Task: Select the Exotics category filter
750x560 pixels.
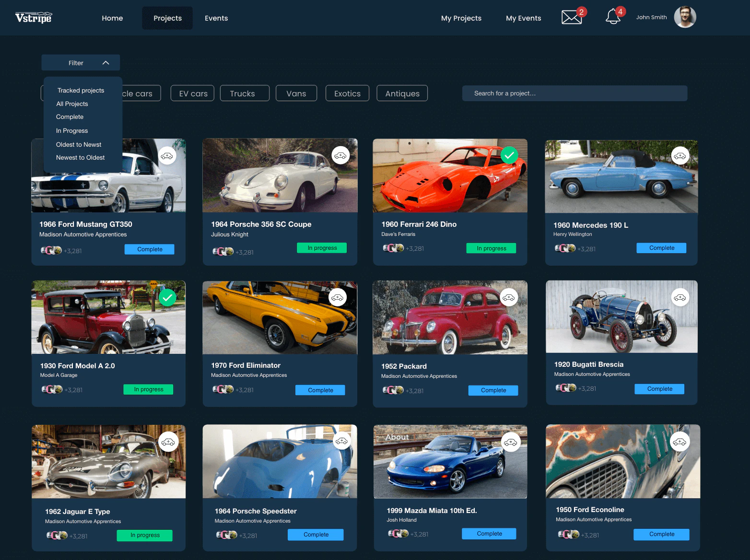Action: pos(347,93)
